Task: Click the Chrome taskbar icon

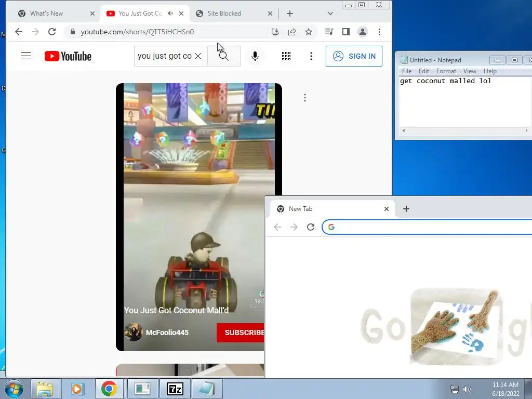Action: click(109, 389)
